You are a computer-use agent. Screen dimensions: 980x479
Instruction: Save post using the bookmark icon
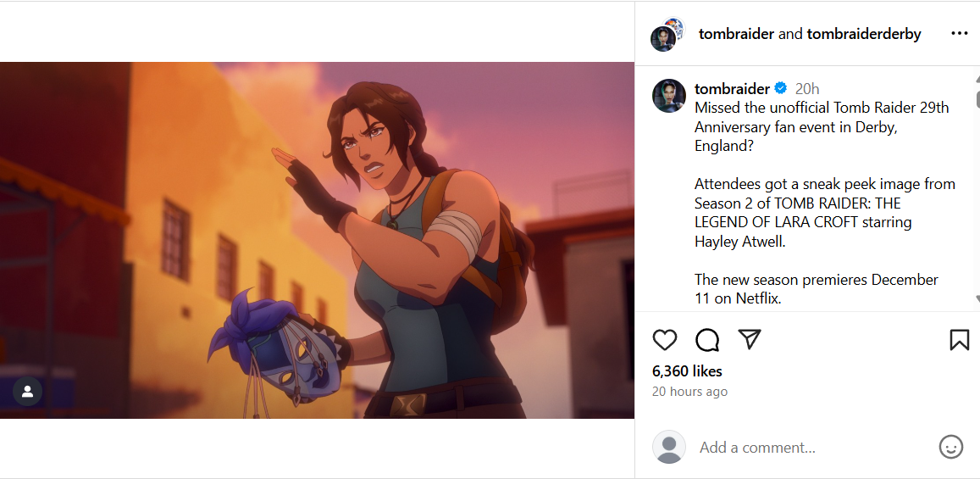pyautogui.click(x=959, y=340)
